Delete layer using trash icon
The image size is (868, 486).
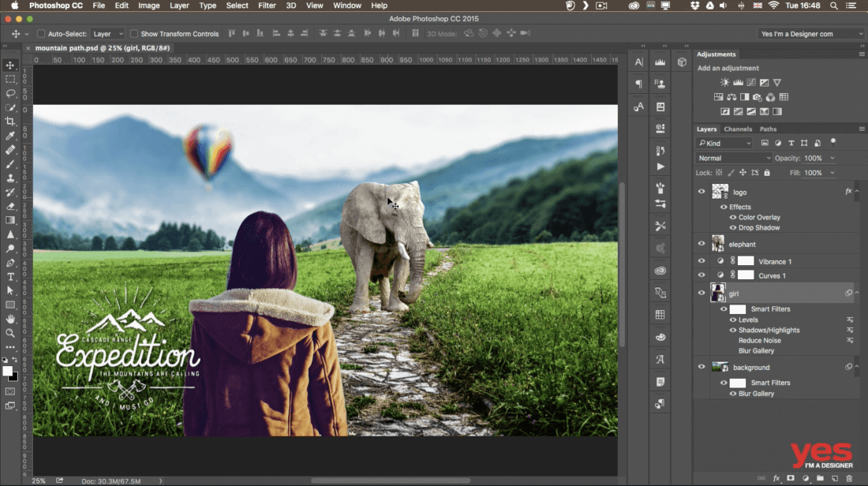pos(849,478)
